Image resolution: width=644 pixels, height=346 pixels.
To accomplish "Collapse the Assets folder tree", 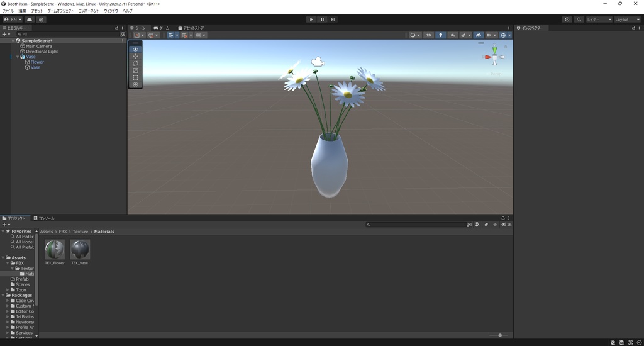I will [3, 258].
